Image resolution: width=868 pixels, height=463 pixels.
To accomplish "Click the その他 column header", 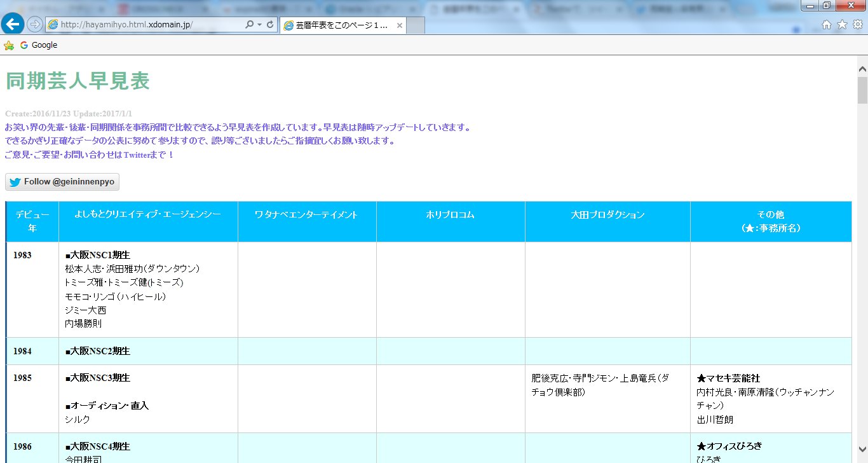I will [771, 221].
